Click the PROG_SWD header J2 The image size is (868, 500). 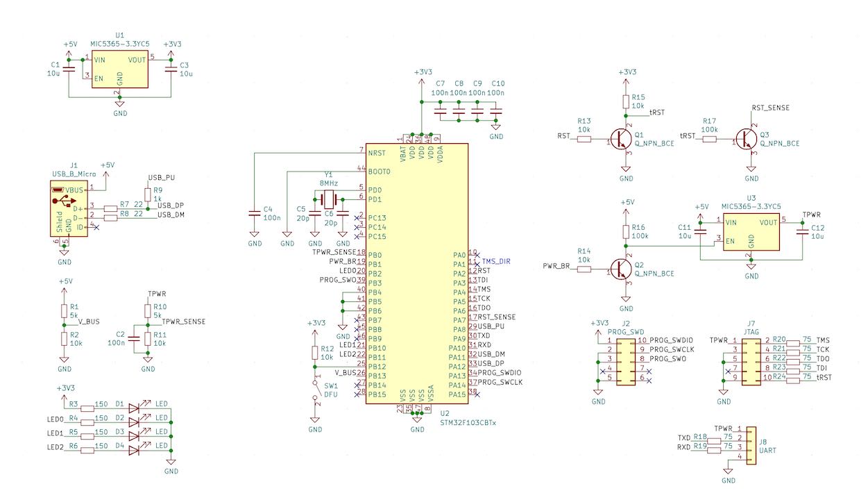coord(626,360)
